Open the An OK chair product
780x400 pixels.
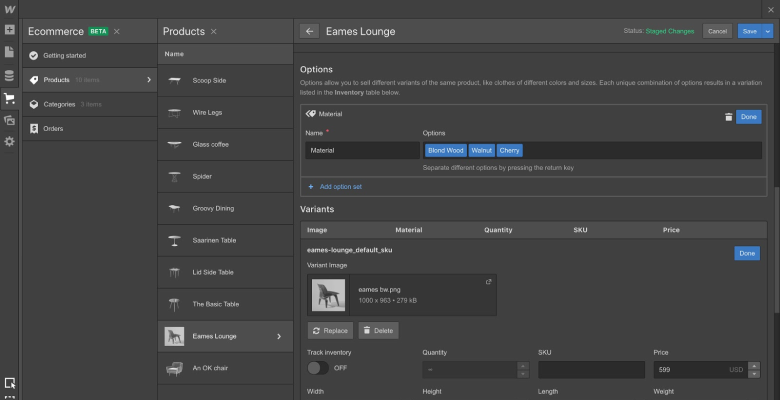click(x=225, y=368)
